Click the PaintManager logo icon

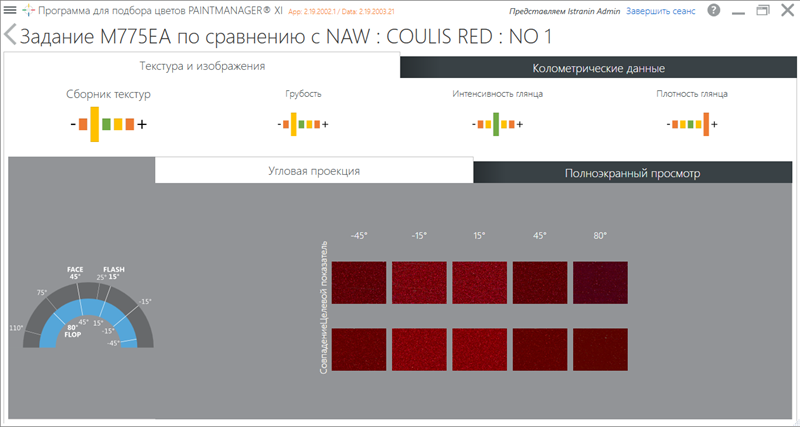click(29, 10)
